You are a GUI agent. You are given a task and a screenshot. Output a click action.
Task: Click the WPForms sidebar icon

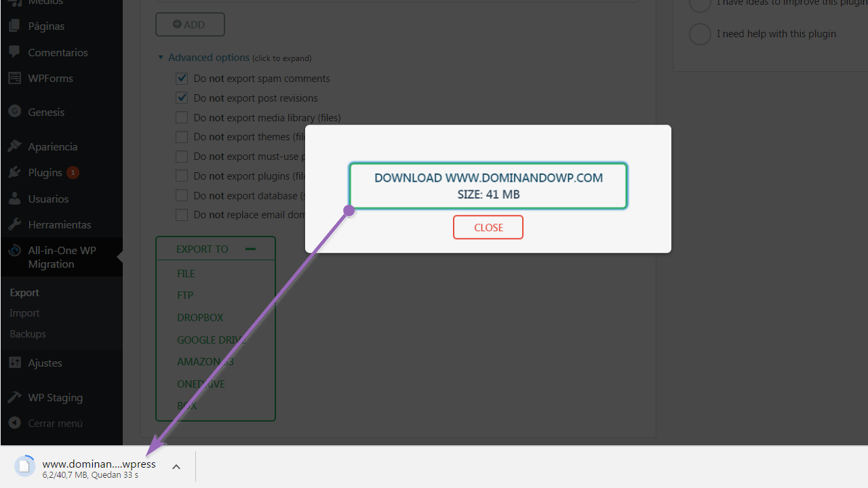pyautogui.click(x=14, y=78)
